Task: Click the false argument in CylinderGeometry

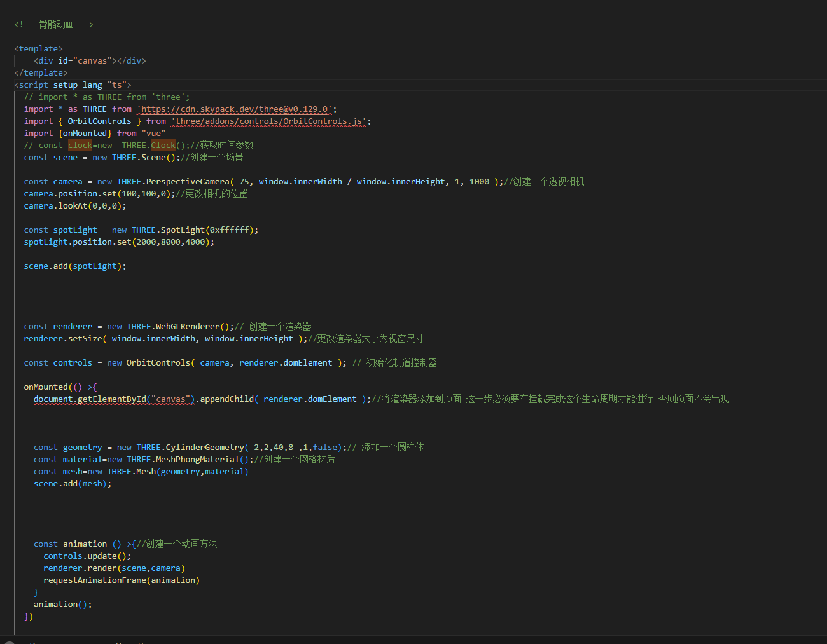Action: tap(325, 448)
